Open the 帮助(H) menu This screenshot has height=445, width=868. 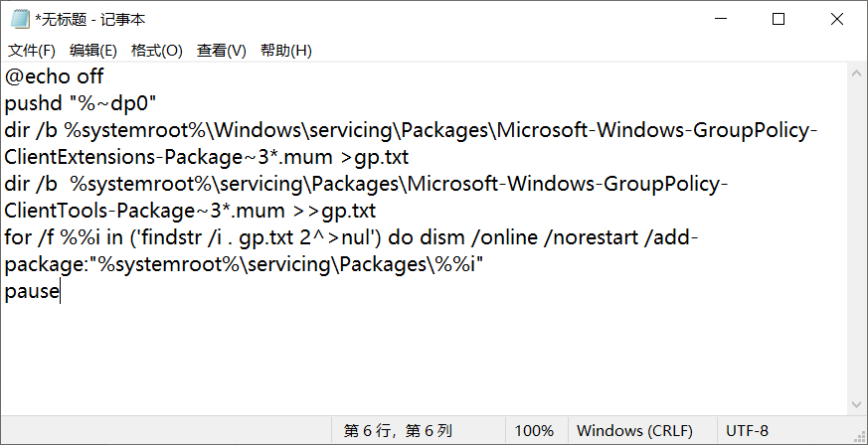(x=286, y=51)
